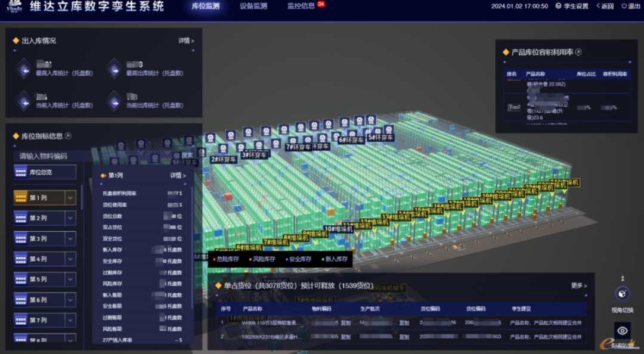644x354 pixels.
Task: Click the Top2 ranking badge
Action: point(514,107)
